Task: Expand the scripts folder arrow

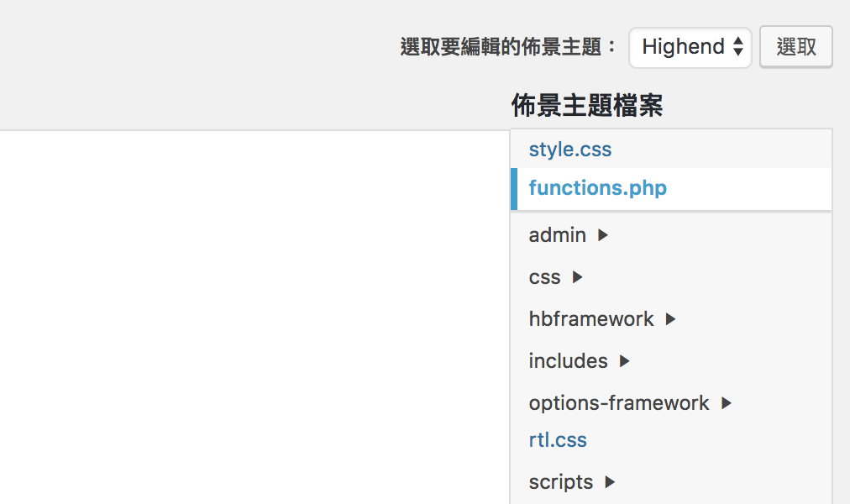Action: pyautogui.click(x=610, y=482)
